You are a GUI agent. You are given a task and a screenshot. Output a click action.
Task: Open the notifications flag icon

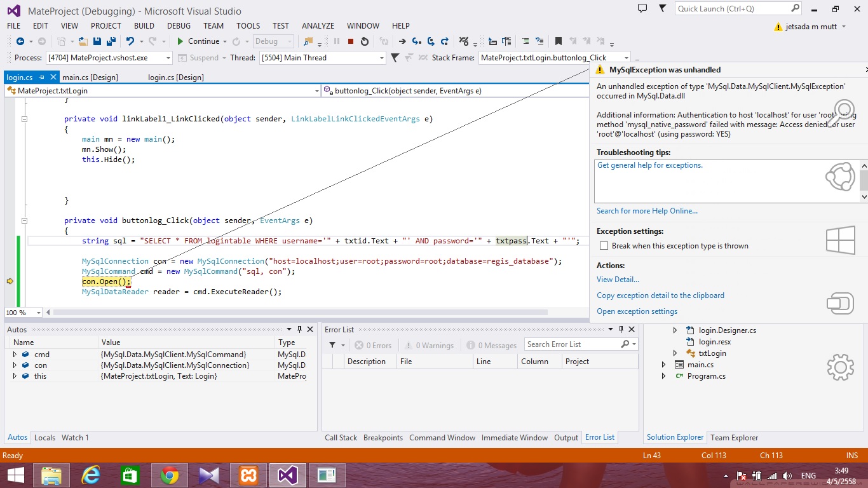pyautogui.click(x=663, y=8)
